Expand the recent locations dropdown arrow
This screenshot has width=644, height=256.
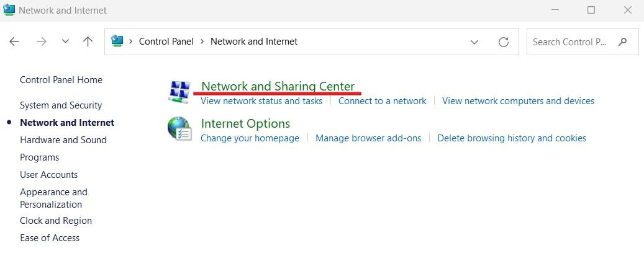click(x=65, y=42)
